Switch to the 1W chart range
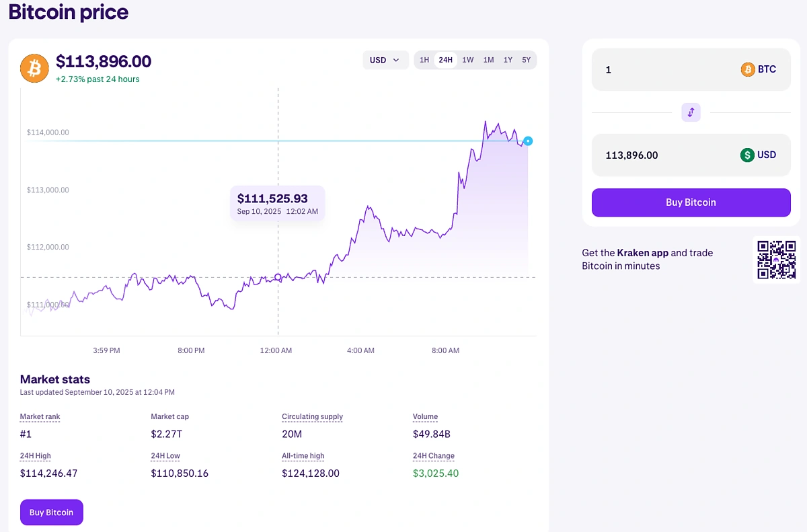The image size is (807, 532). pyautogui.click(x=467, y=59)
